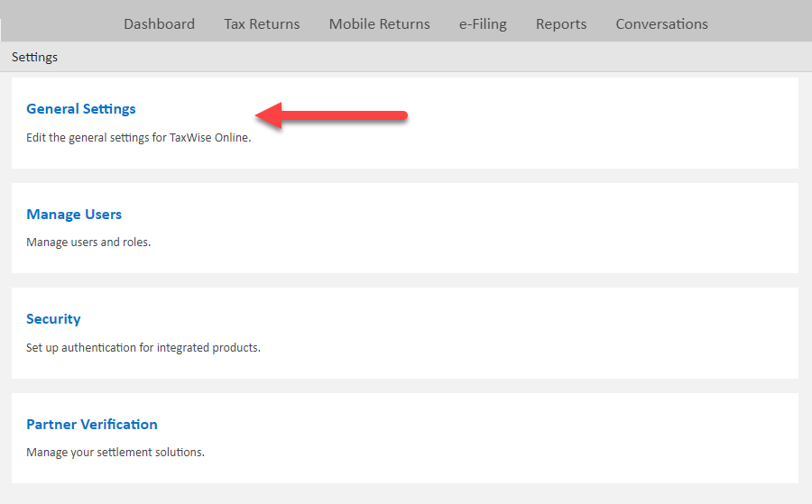Select the e-Filing tab
Screen dimensions: 812x504
click(483, 24)
